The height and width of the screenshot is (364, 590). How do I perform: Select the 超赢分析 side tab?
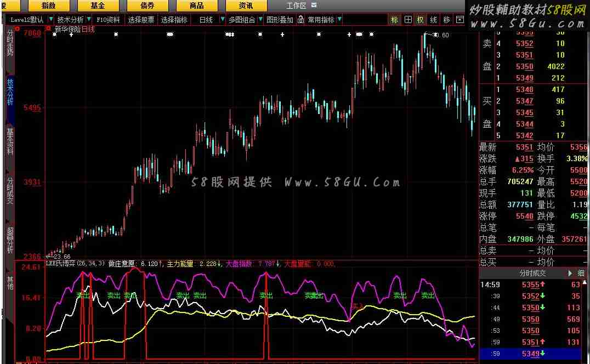click(10, 240)
